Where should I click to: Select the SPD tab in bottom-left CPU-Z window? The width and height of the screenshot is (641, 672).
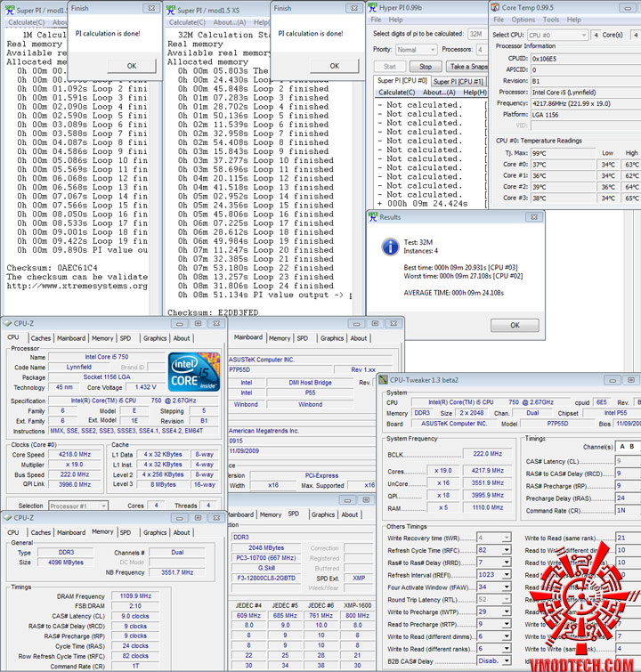pyautogui.click(x=126, y=532)
